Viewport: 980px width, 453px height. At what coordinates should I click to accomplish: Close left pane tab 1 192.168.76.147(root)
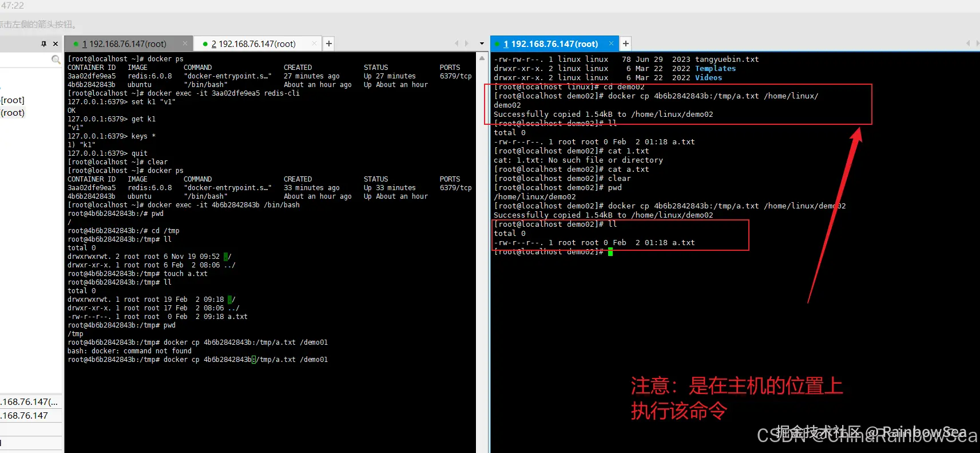[185, 44]
